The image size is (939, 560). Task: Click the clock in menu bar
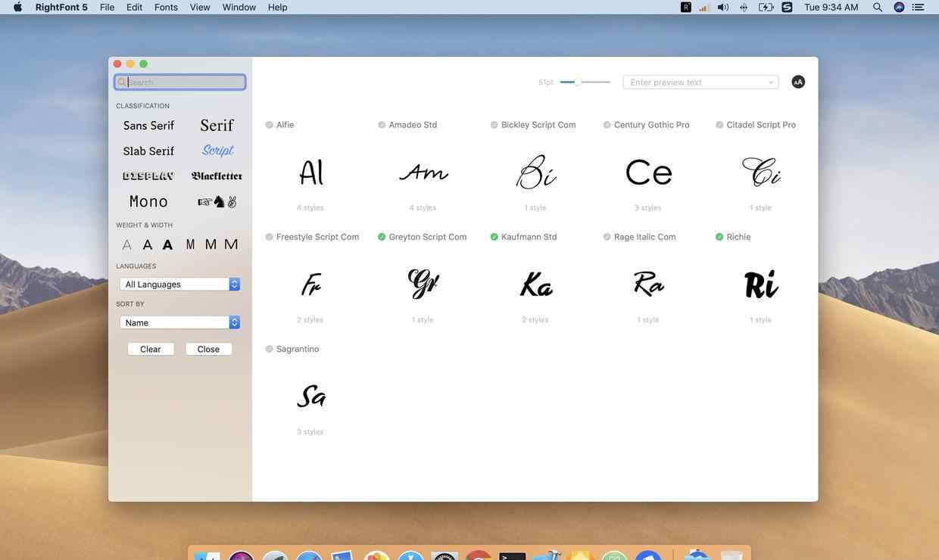(x=831, y=7)
